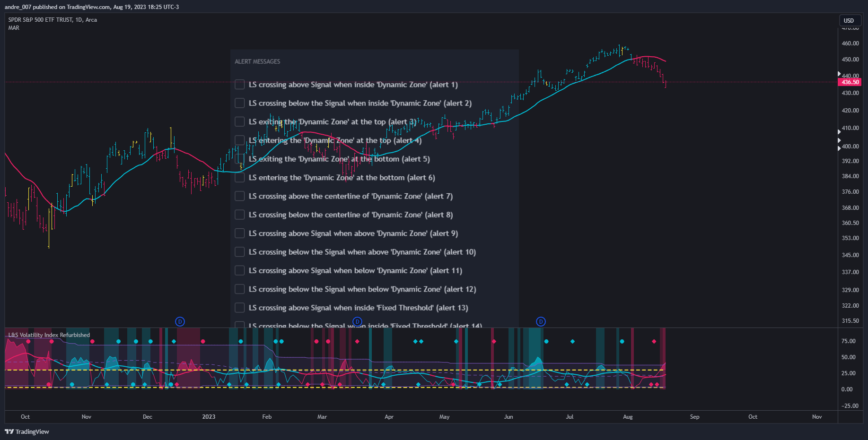Open the TradingView logo link
The image size is (868, 440).
click(x=27, y=431)
